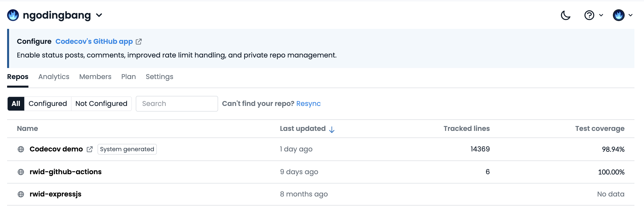Click globe icon of Codecov demo row
The width and height of the screenshot is (644, 206).
21,149
